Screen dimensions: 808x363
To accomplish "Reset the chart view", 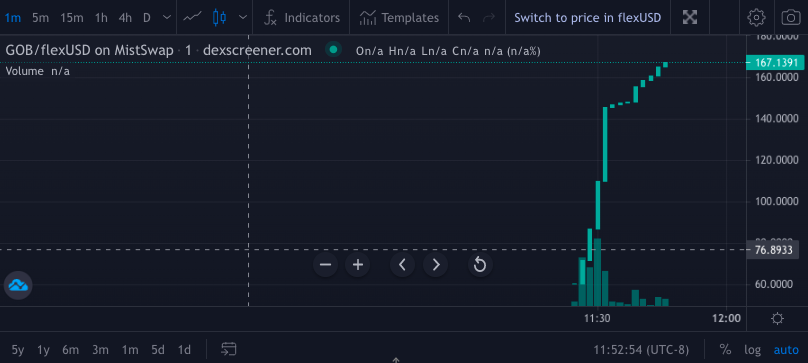I will [480, 265].
